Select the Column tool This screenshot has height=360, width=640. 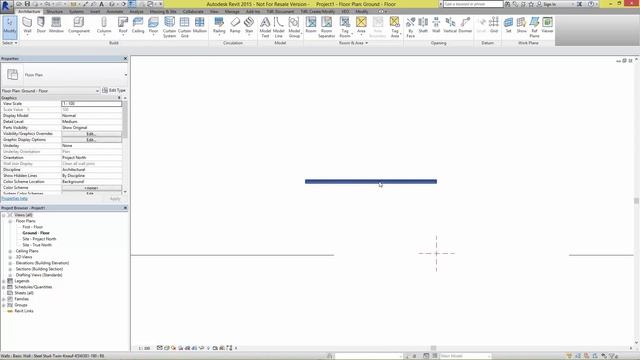tap(104, 25)
